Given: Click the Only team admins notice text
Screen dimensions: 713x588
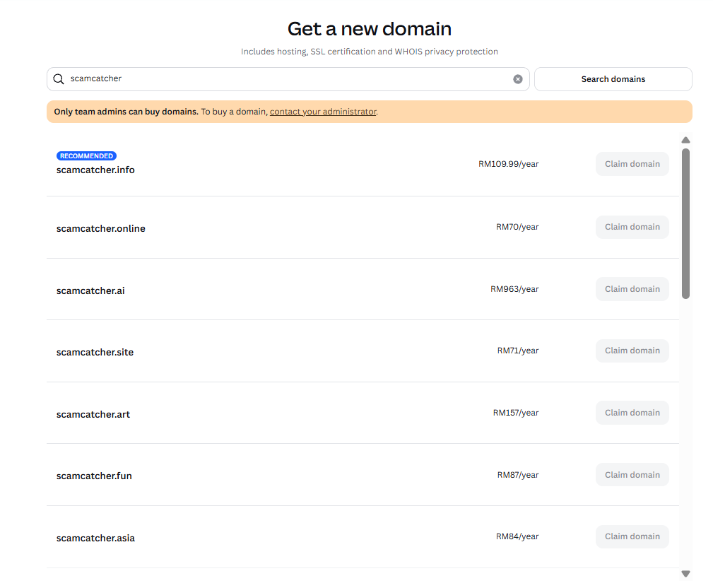Looking at the screenshot, I should click(126, 112).
